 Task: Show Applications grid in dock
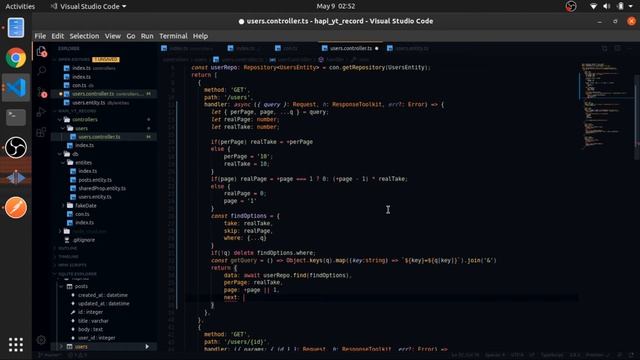(x=16, y=345)
